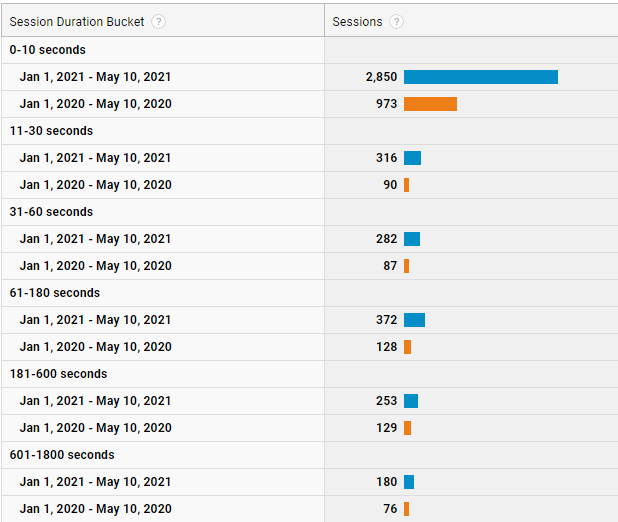Select 2021 date range under 601-1800 seconds
618x522 pixels.
[95, 482]
